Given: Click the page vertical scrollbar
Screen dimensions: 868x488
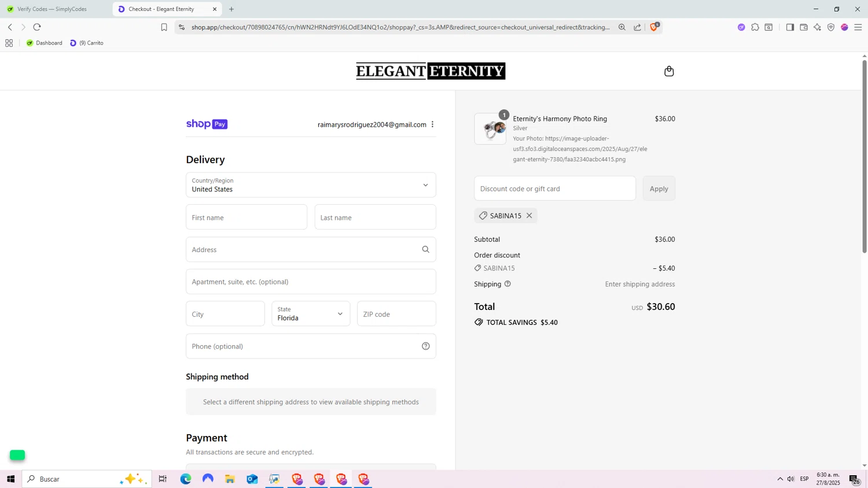Looking at the screenshot, I should point(865,156).
